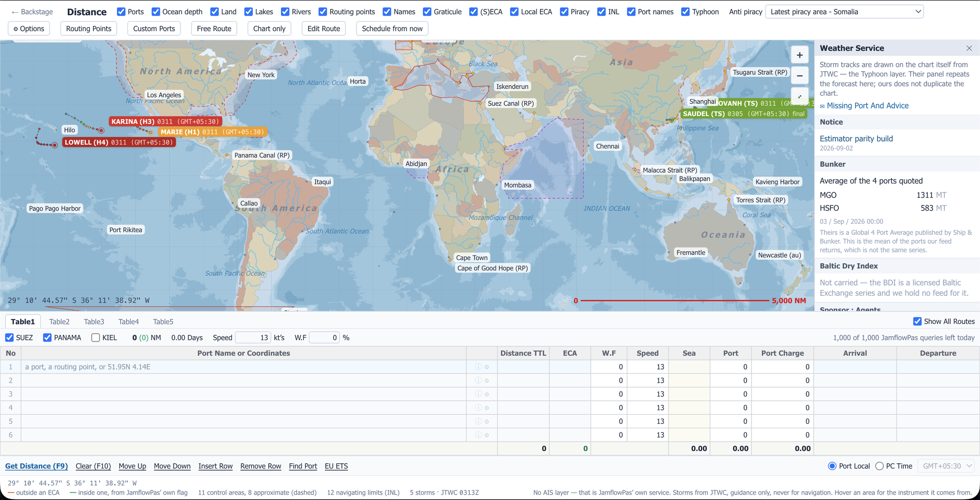Select the Malacca Strait (RP) marker
Viewport: 980px width, 500px height.
(x=670, y=170)
